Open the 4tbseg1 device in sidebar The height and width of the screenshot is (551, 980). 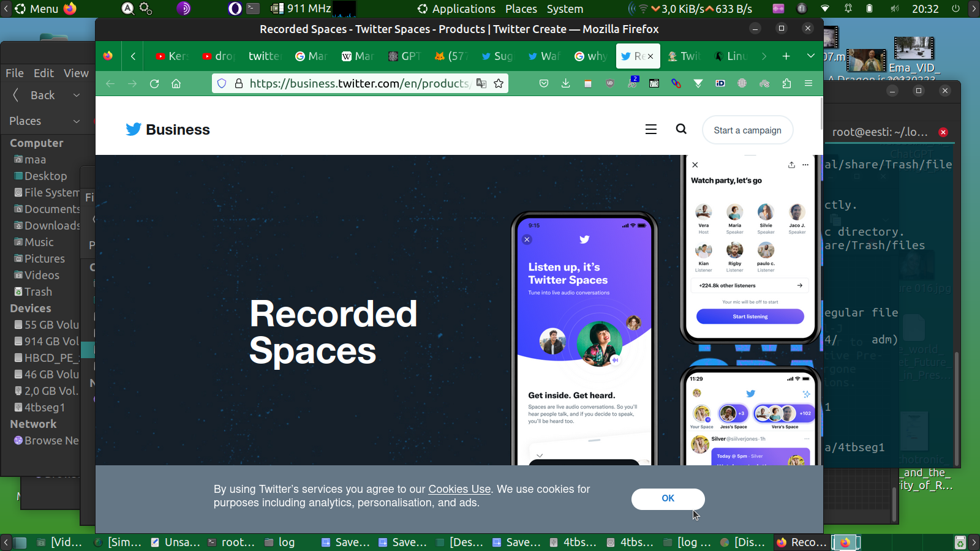40,408
